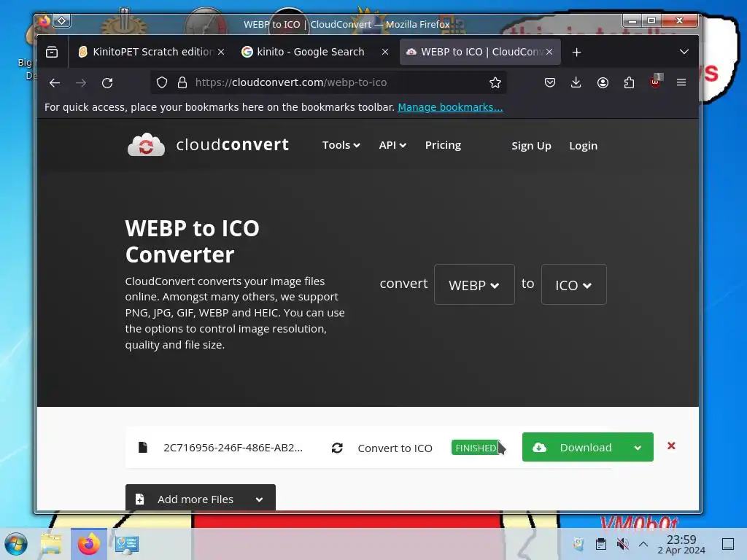Close the WEBP to ICO CloudConvert tab

tap(549, 52)
